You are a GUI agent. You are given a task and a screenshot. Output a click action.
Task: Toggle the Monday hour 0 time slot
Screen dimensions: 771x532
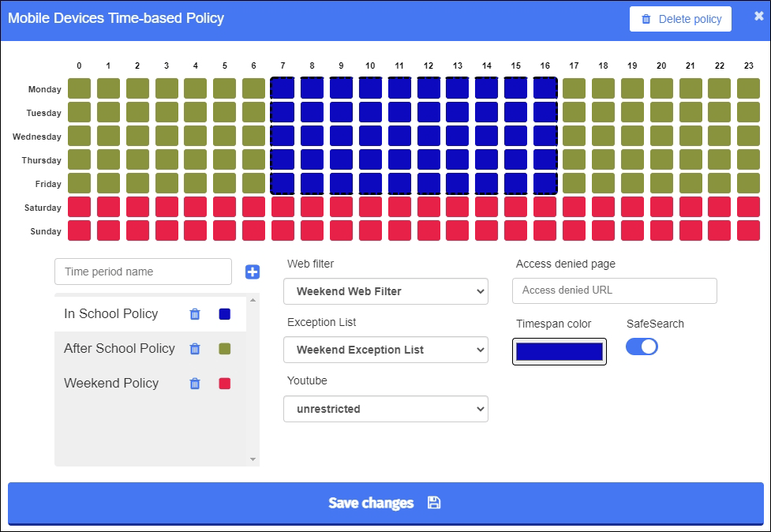click(79, 89)
